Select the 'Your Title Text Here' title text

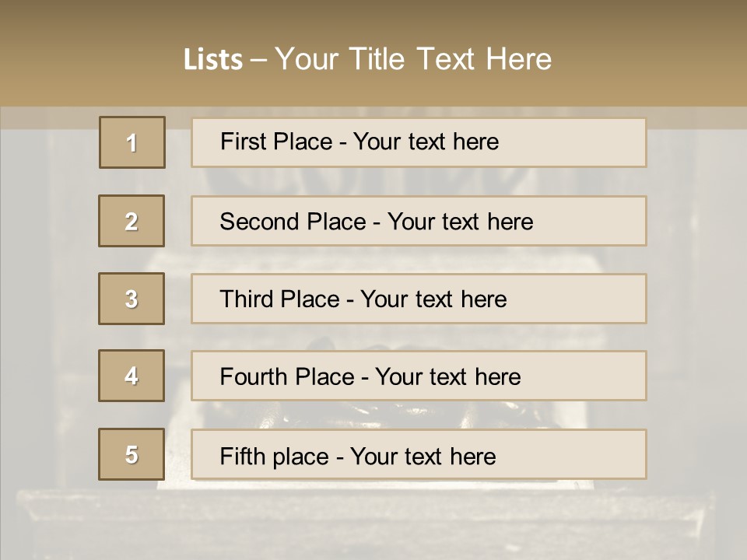pyautogui.click(x=413, y=59)
